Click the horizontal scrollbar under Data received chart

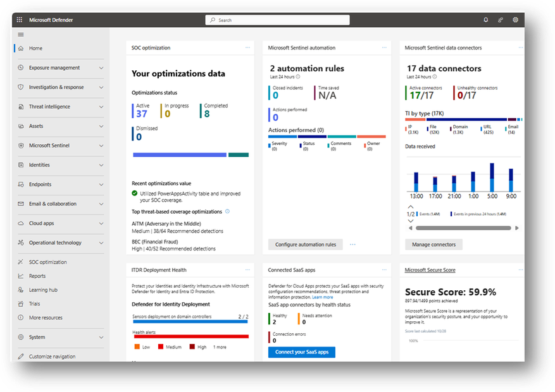pyautogui.click(x=463, y=228)
